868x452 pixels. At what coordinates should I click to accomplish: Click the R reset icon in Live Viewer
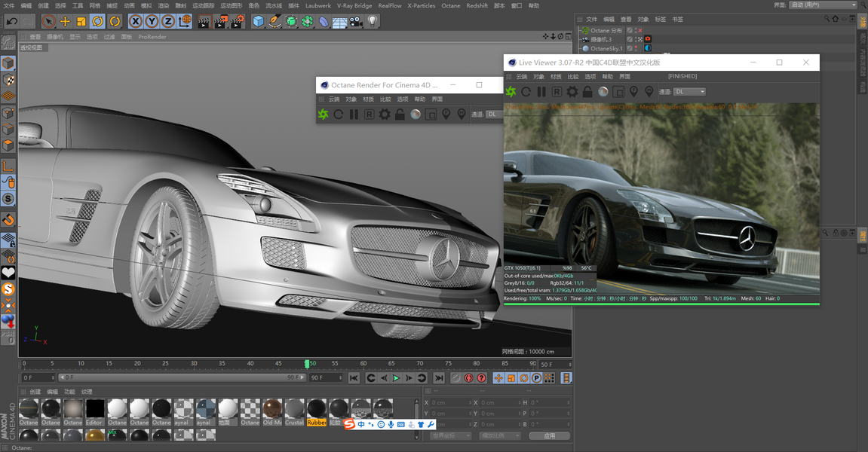click(557, 92)
